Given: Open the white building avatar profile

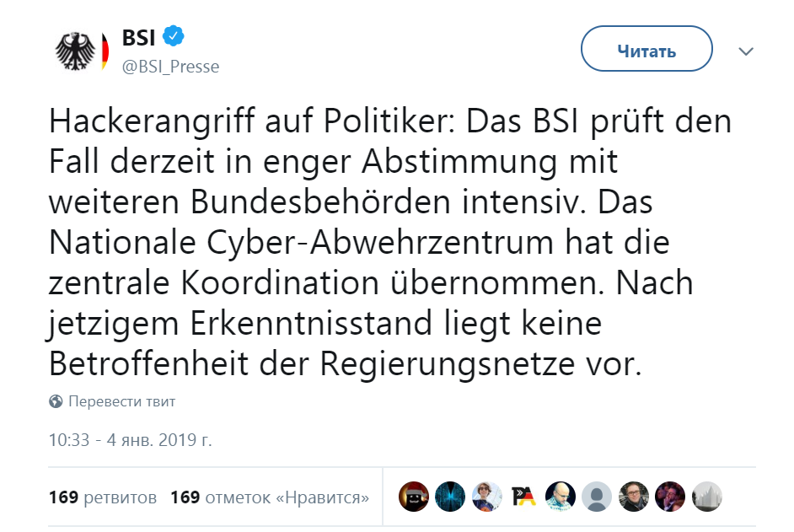Looking at the screenshot, I should [706, 497].
